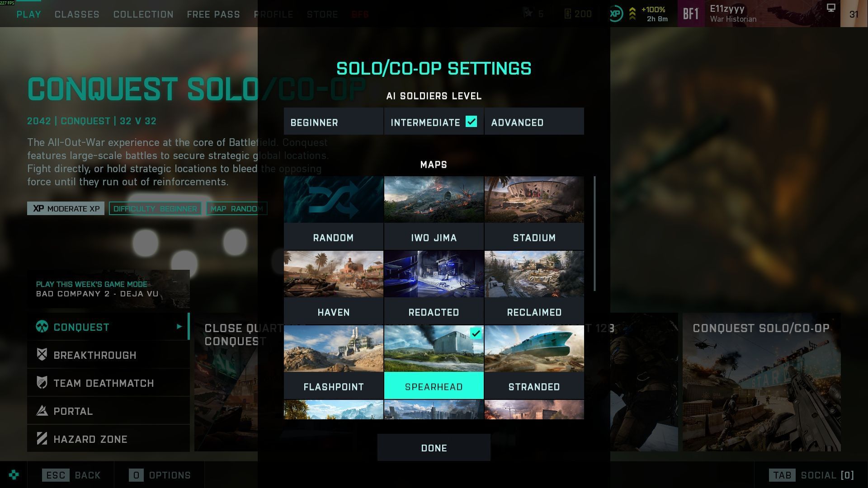Click the XP boost icon in header
Viewport: 868px width, 488px height.
pos(615,14)
